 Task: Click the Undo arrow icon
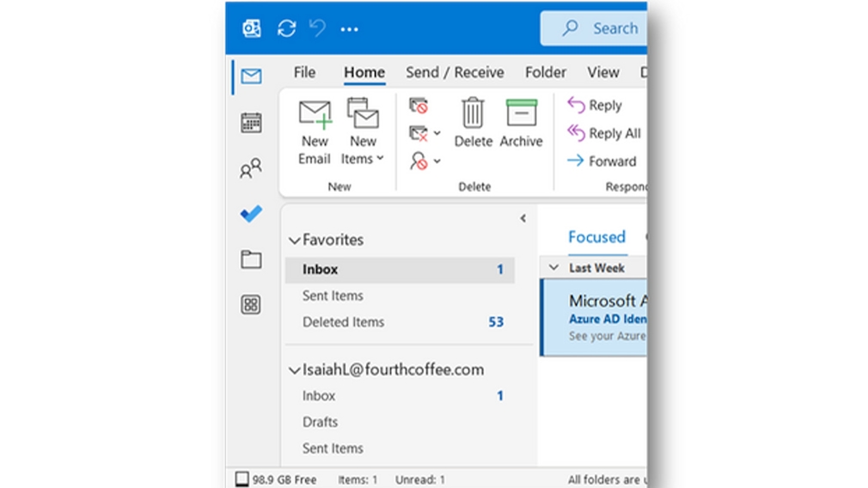318,27
